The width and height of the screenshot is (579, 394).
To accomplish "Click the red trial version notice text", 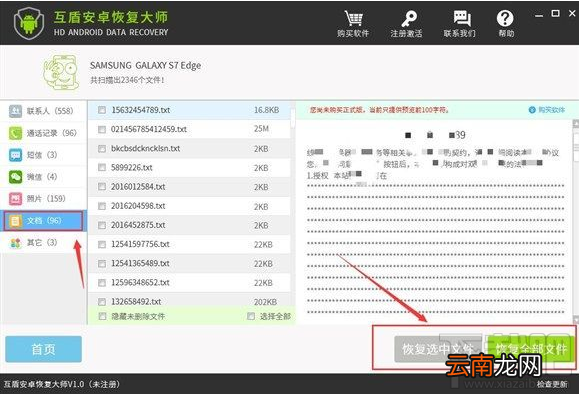I will (379, 110).
